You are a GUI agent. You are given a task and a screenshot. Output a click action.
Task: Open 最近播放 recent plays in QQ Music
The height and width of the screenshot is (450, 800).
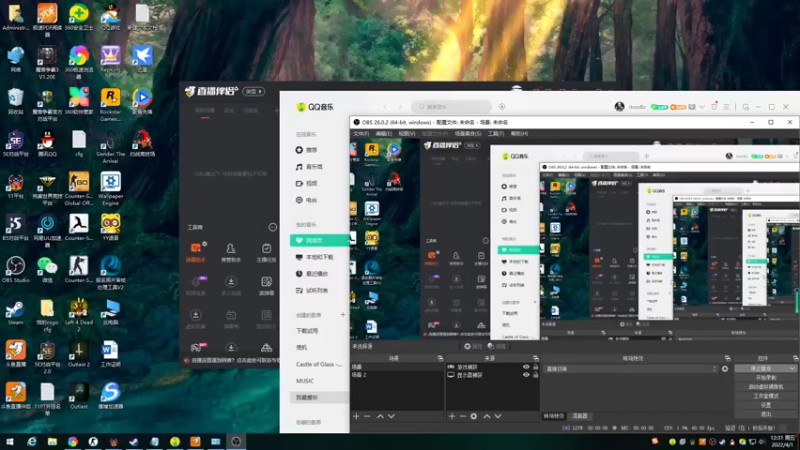coord(312,274)
